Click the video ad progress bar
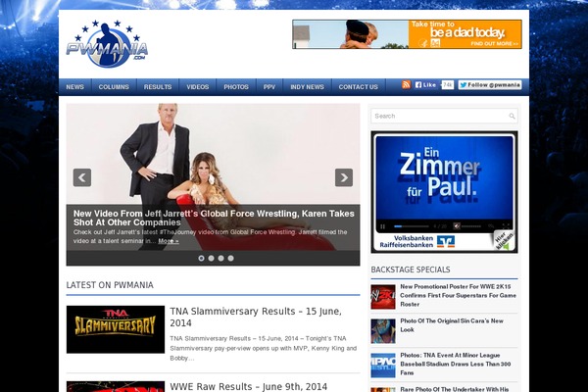588x392 pixels. pos(411,226)
